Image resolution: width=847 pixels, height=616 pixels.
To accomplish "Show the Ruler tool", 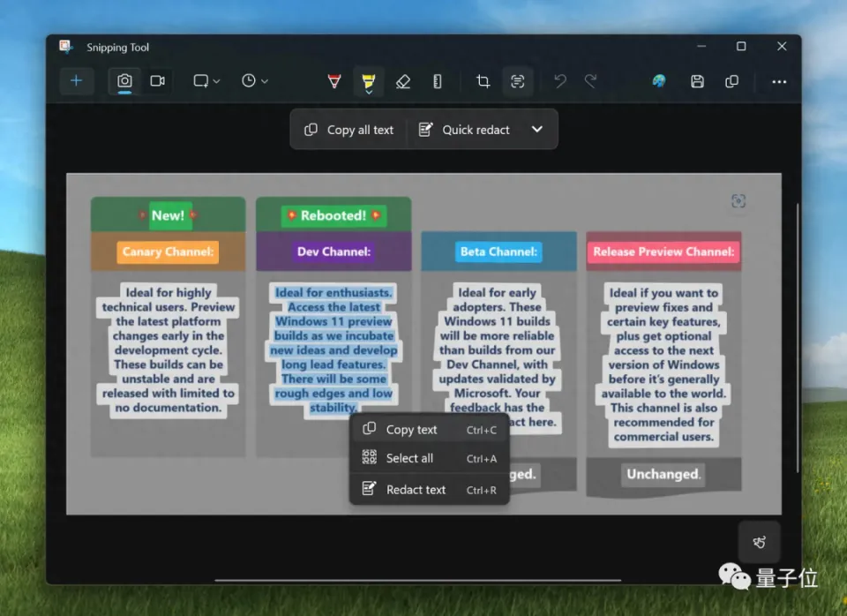I will click(x=438, y=81).
